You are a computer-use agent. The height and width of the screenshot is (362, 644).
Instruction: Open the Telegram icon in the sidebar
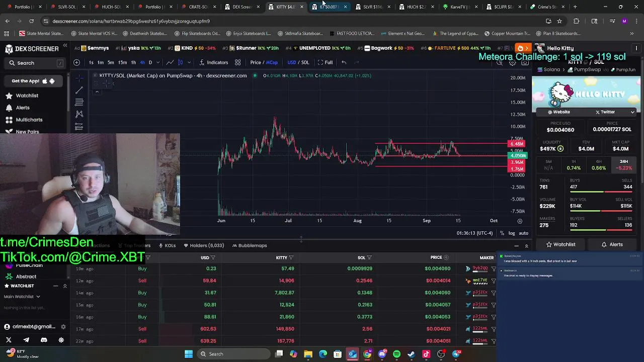[x=26, y=340]
